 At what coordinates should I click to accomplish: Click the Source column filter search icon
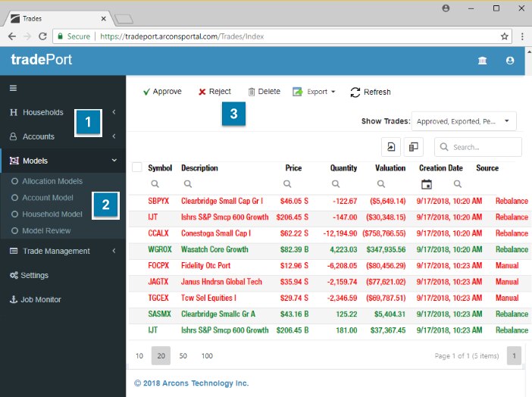(458, 184)
